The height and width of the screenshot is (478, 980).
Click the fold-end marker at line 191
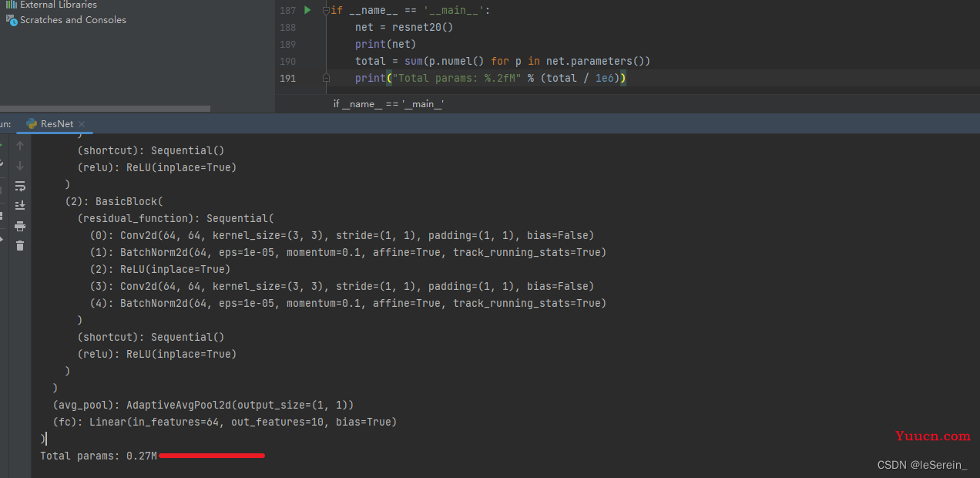point(326,78)
